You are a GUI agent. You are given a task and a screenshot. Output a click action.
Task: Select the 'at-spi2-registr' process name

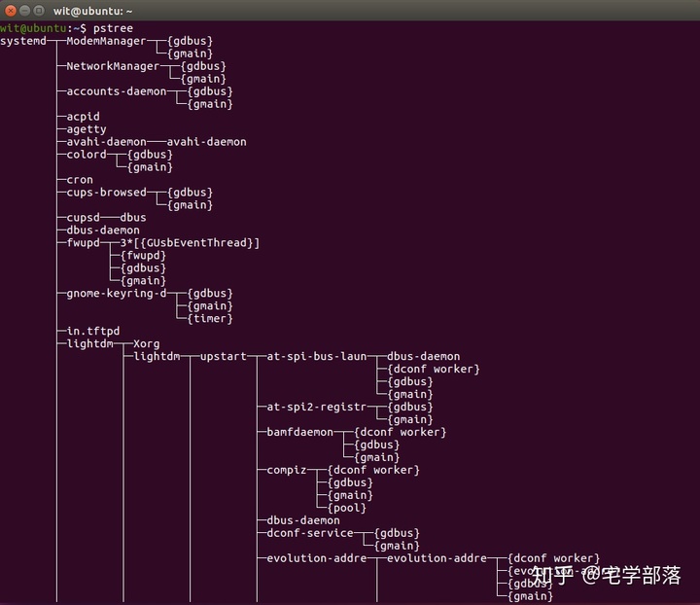(317, 408)
